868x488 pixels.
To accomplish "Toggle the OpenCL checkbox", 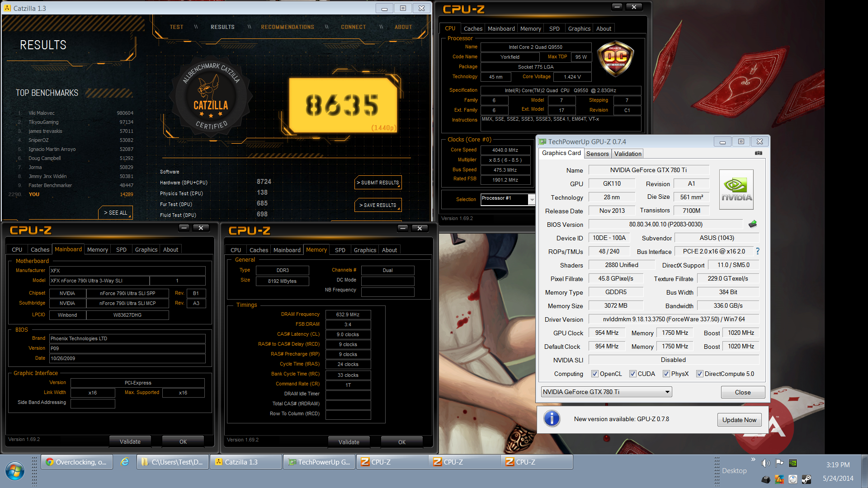I will [x=595, y=374].
